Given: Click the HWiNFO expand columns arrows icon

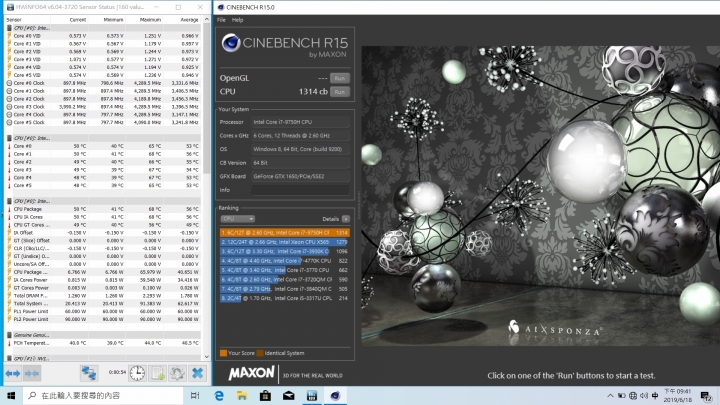Looking at the screenshot, I should point(14,373).
